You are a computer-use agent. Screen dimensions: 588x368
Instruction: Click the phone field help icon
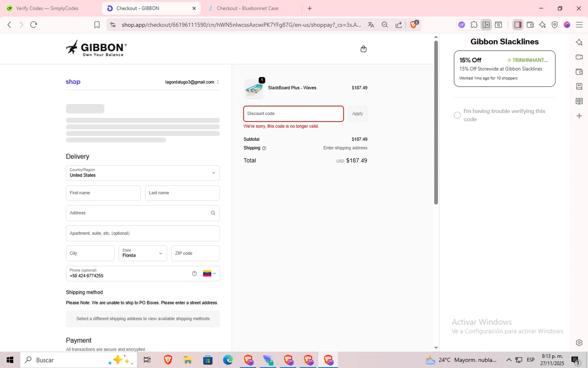(x=194, y=273)
